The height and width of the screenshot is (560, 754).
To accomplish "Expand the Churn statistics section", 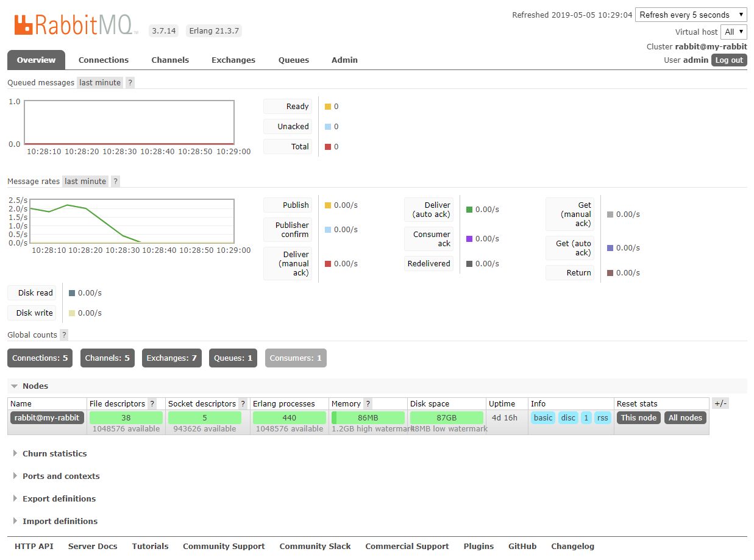I will 54,454.
